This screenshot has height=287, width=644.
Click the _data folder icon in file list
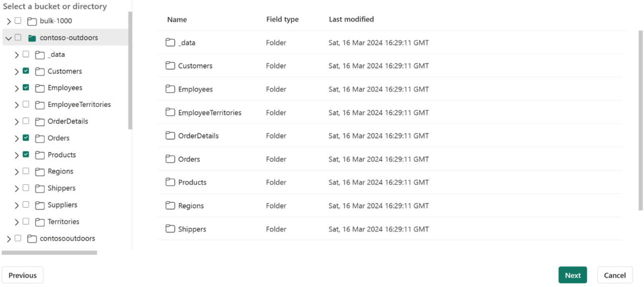click(x=170, y=42)
